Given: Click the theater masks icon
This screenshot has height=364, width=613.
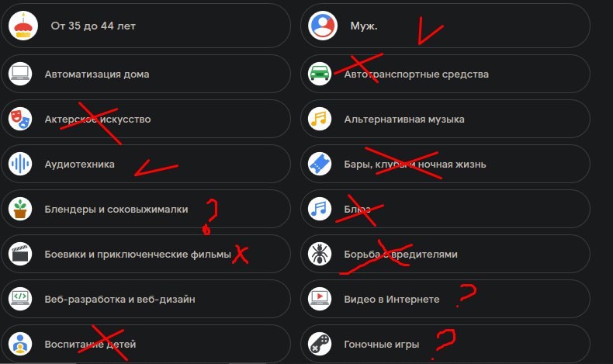Looking at the screenshot, I should [x=20, y=119].
